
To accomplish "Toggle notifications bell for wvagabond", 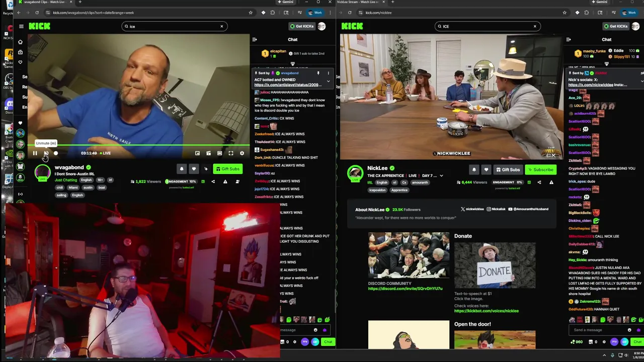I will click(x=182, y=169).
